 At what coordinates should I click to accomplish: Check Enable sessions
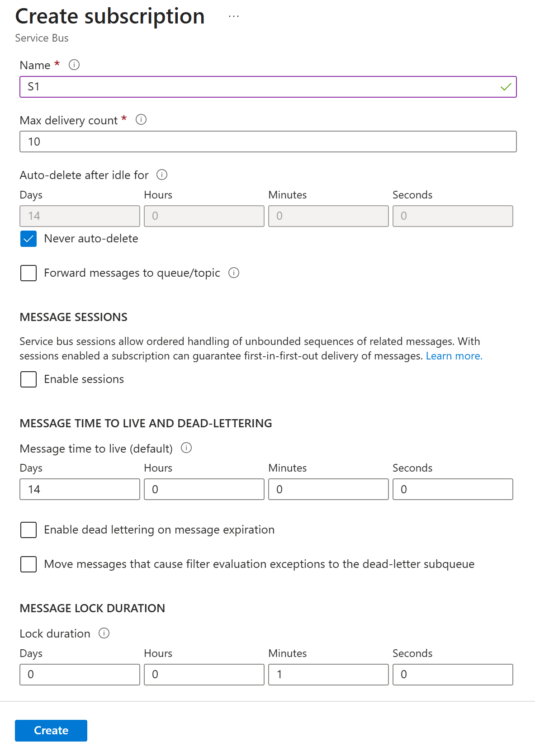tap(28, 379)
